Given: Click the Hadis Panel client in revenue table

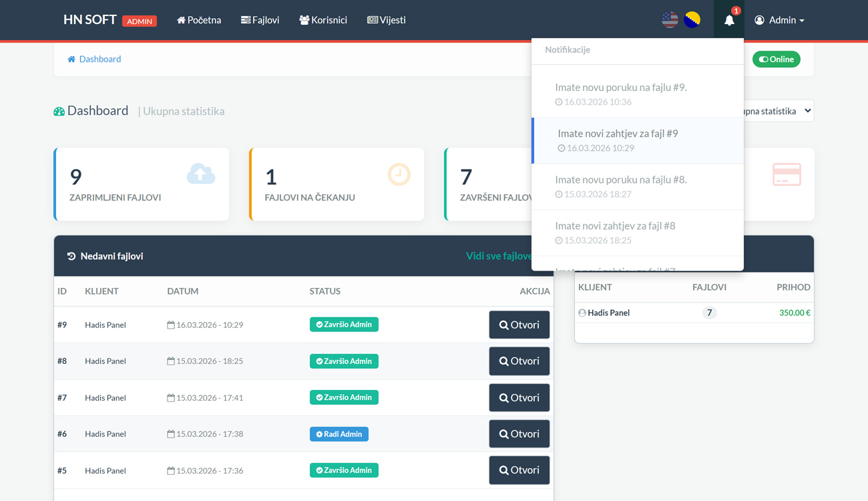Looking at the screenshot, I should pyautogui.click(x=608, y=313).
